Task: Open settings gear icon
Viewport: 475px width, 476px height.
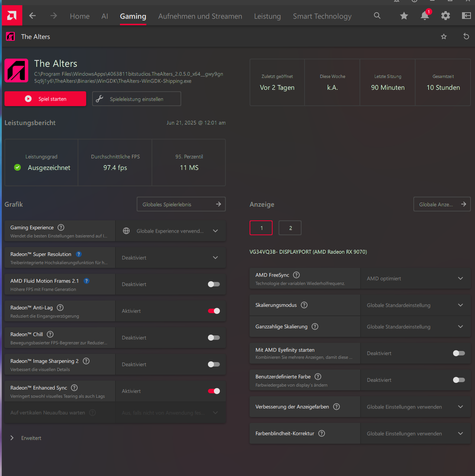Action: click(x=446, y=16)
